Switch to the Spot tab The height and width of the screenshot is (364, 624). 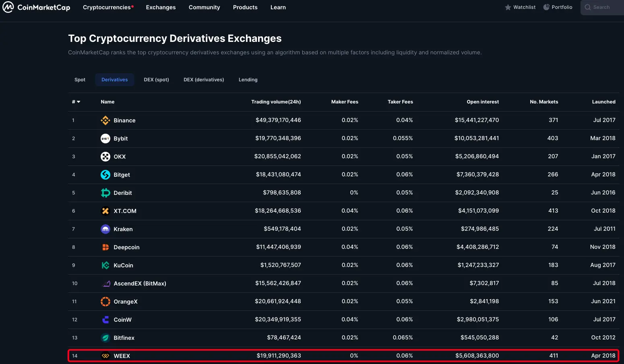[80, 80]
